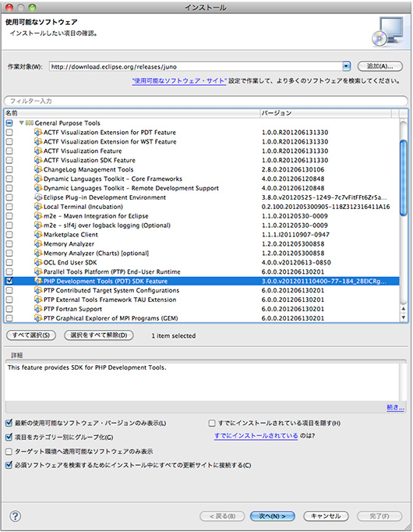The image size is (413, 532).
Task: Check the ChangeLog Management Tools checkbox
Action: coord(9,169)
